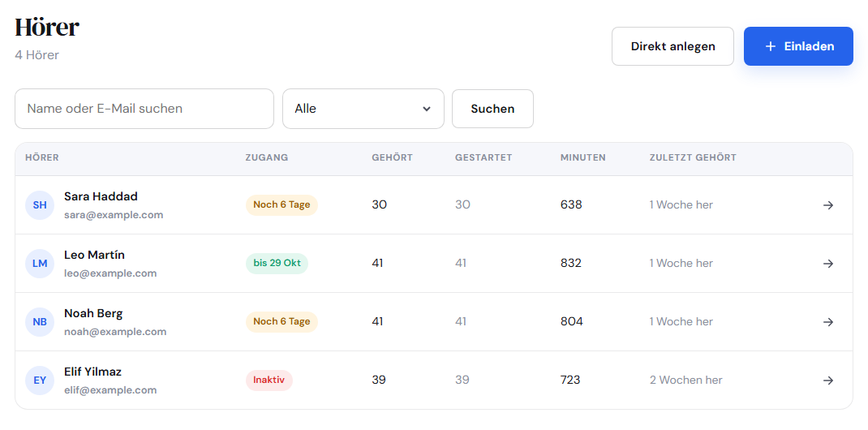Click the Inaktiv badge
Image resolution: width=868 pixels, height=430 pixels.
269,381
